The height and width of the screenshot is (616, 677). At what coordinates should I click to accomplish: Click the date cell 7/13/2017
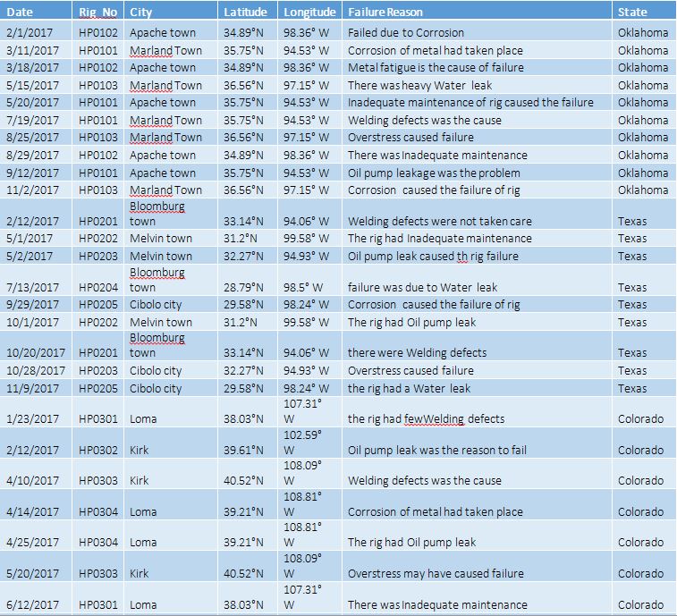[36, 280]
